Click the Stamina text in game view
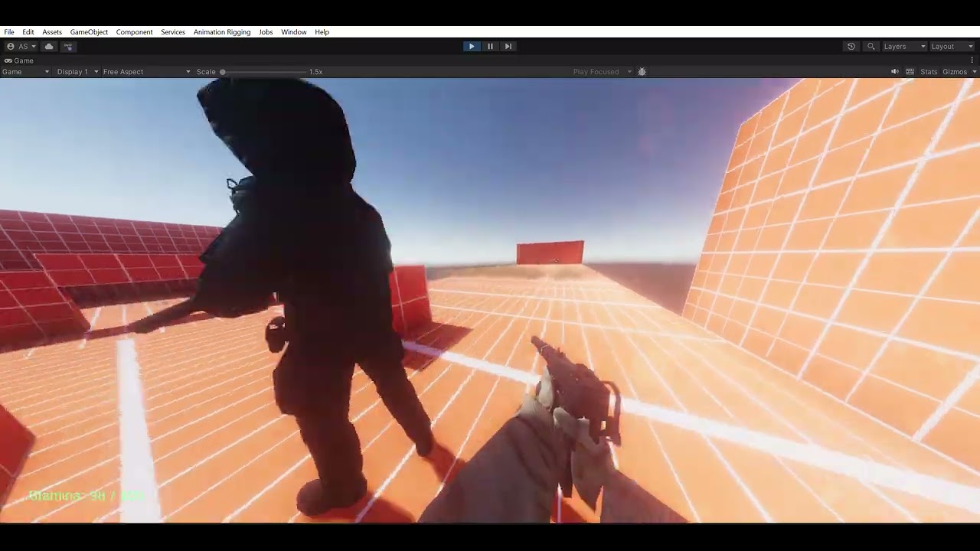 pos(87,496)
